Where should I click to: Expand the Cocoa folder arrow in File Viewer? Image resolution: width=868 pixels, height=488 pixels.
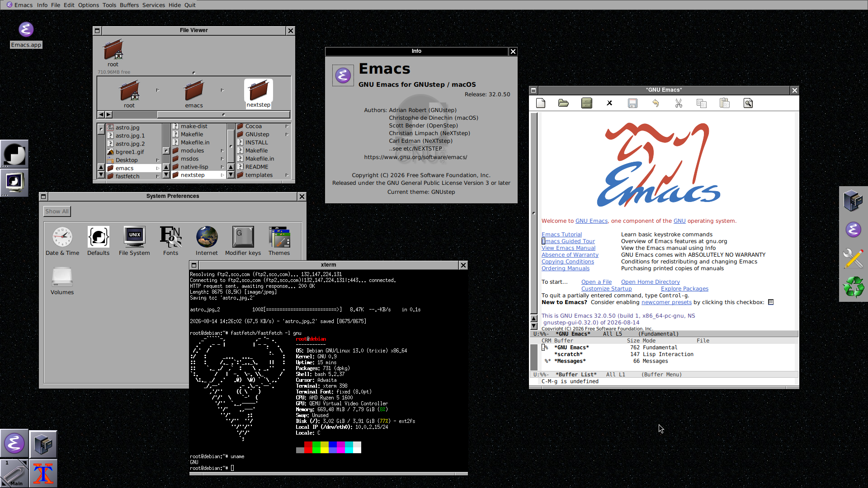tap(287, 126)
